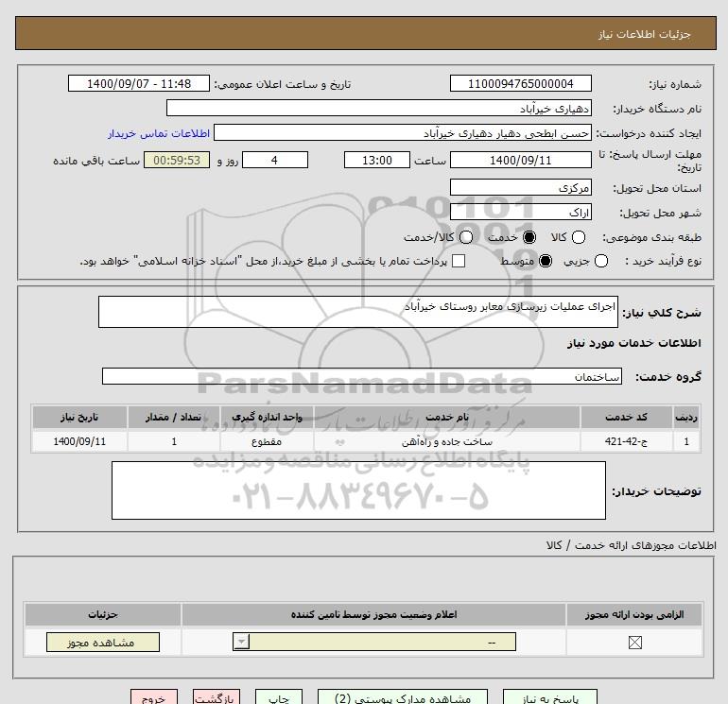The image size is (728, 704).
Task: Open مشاهده مدارک پیوستی (2) button
Action: 403,697
